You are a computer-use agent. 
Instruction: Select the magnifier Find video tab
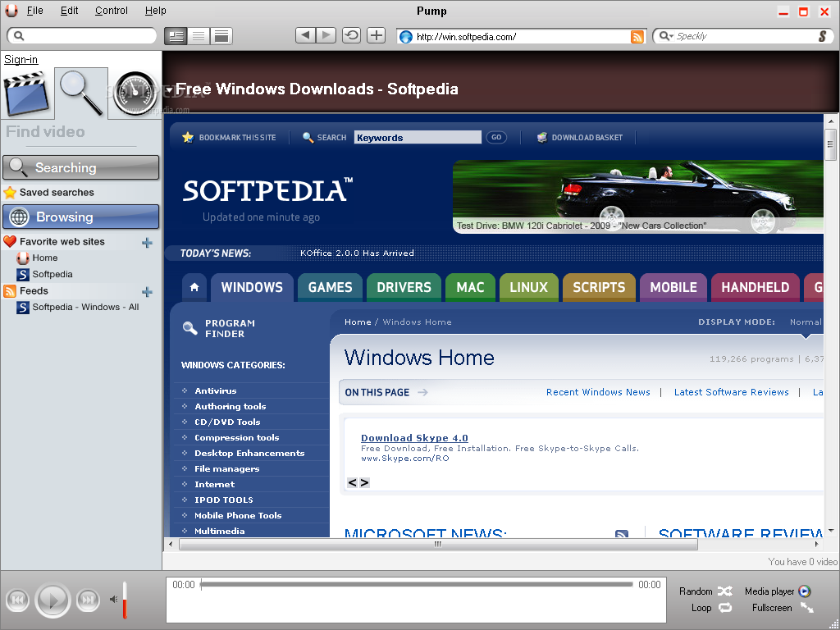pos(81,93)
